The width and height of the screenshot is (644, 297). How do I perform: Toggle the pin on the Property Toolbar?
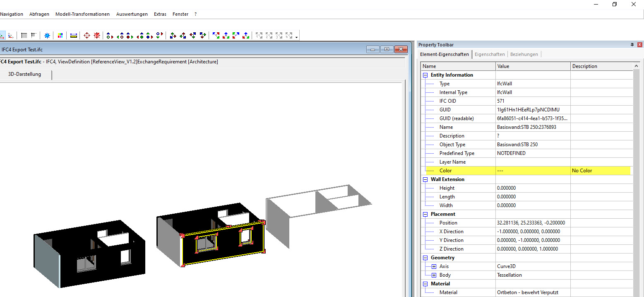632,44
